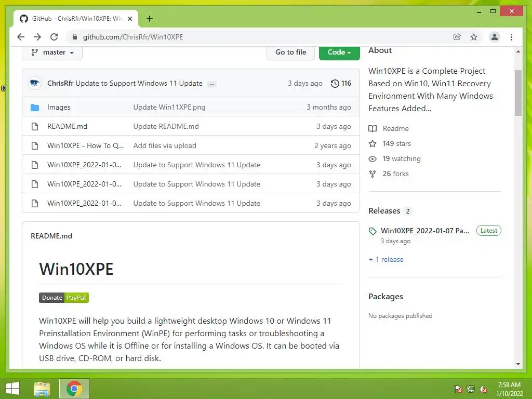Go back with the browser back arrow

[21, 37]
